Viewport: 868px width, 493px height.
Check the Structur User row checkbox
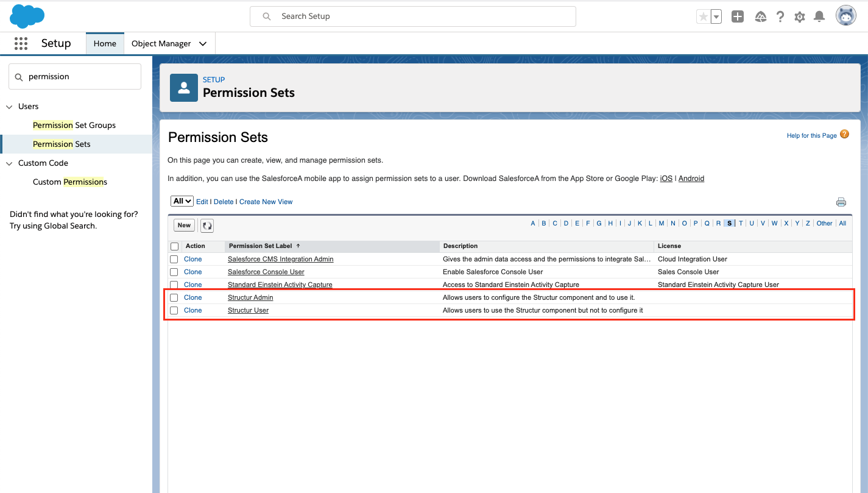(x=174, y=311)
